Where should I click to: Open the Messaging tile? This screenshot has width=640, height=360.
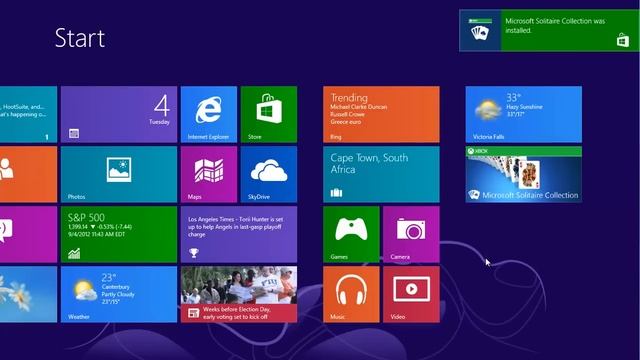(x=28, y=234)
